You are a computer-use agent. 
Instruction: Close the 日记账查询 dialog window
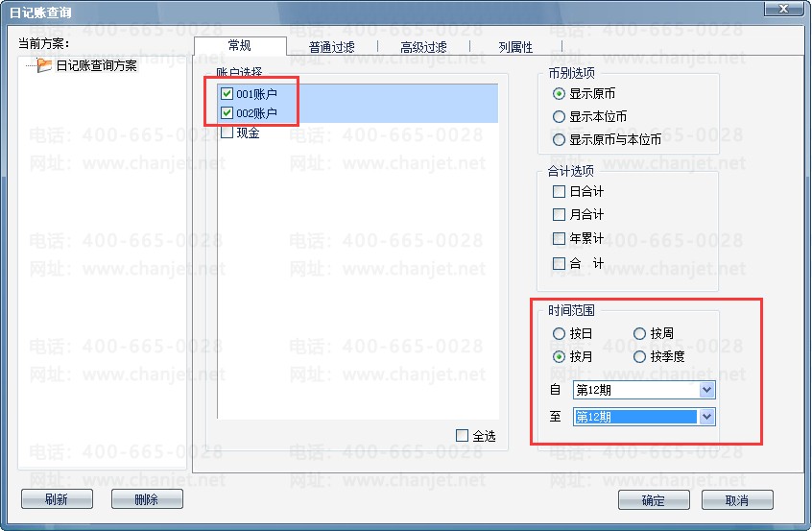click(x=783, y=9)
